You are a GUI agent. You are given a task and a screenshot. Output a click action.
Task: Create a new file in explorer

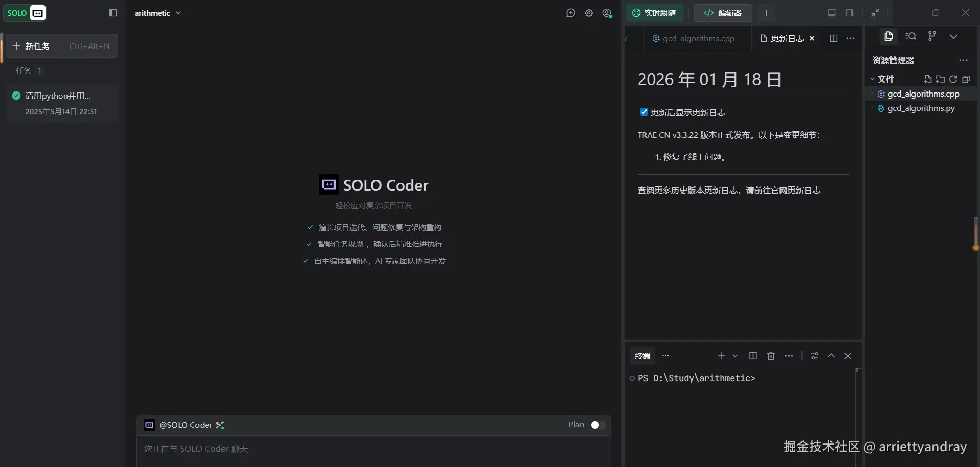pyautogui.click(x=927, y=79)
